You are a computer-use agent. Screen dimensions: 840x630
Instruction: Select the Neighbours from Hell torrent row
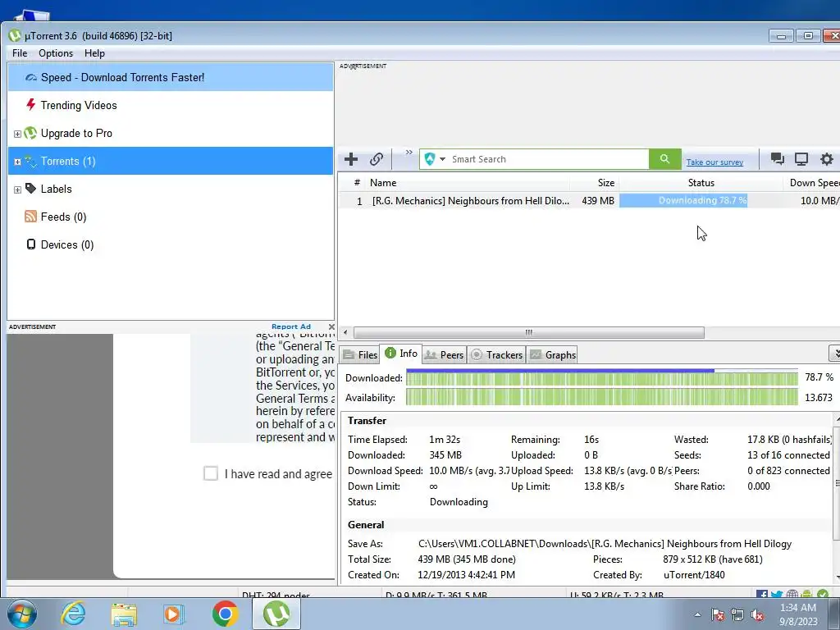tap(588, 200)
